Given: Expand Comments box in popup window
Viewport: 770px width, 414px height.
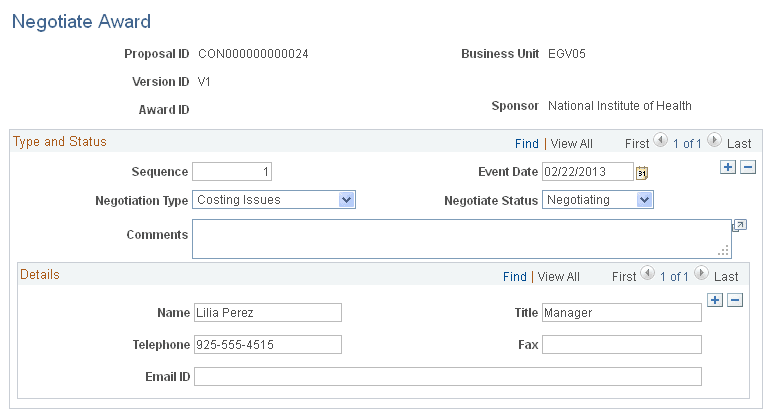Looking at the screenshot, I should (x=739, y=226).
